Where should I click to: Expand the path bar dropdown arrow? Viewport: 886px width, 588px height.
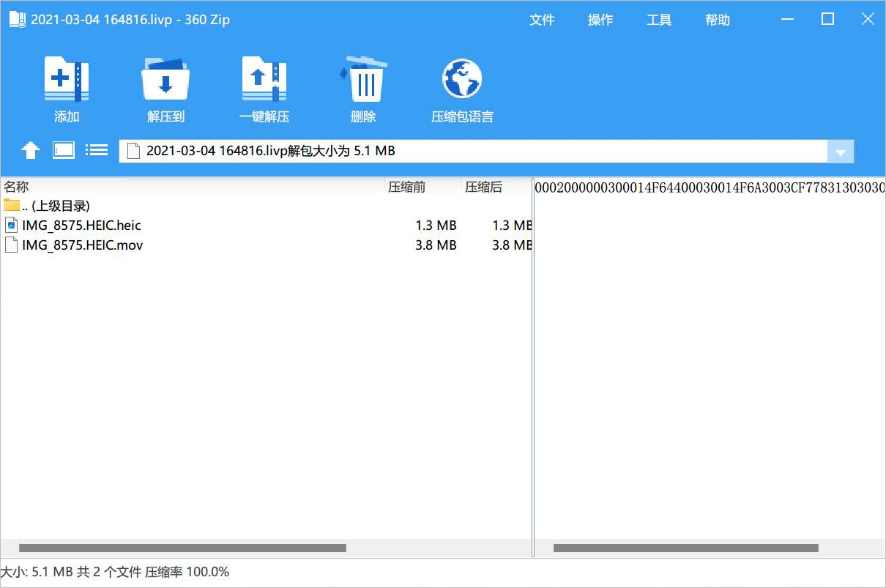(x=841, y=152)
